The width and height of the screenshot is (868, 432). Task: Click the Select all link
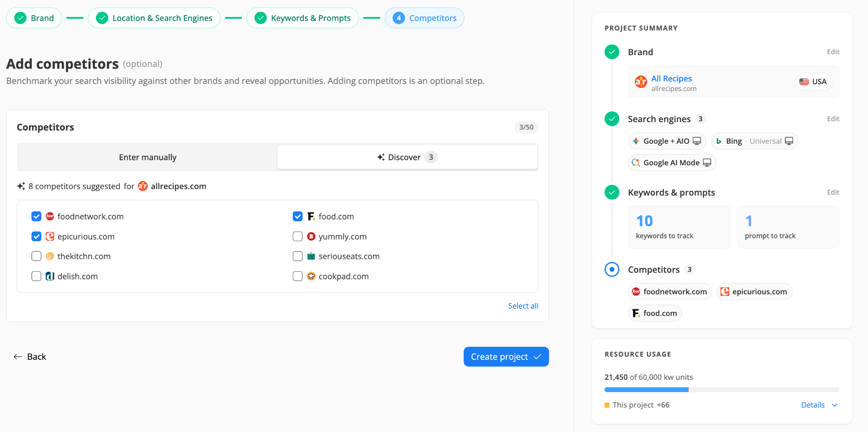point(523,306)
